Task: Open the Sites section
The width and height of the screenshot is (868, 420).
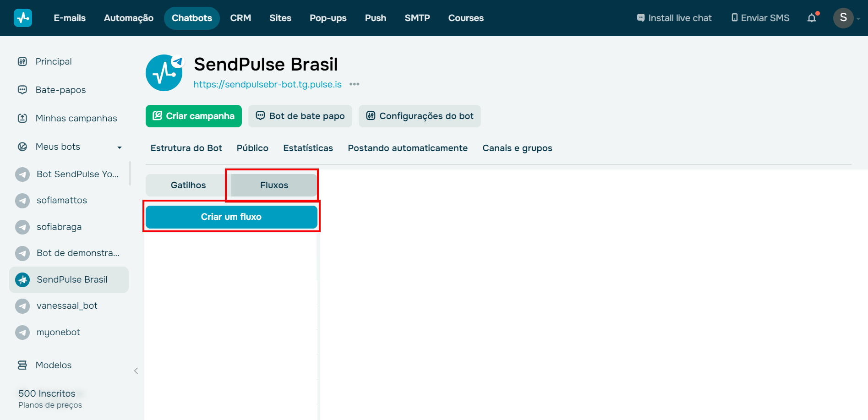Action: [280, 18]
